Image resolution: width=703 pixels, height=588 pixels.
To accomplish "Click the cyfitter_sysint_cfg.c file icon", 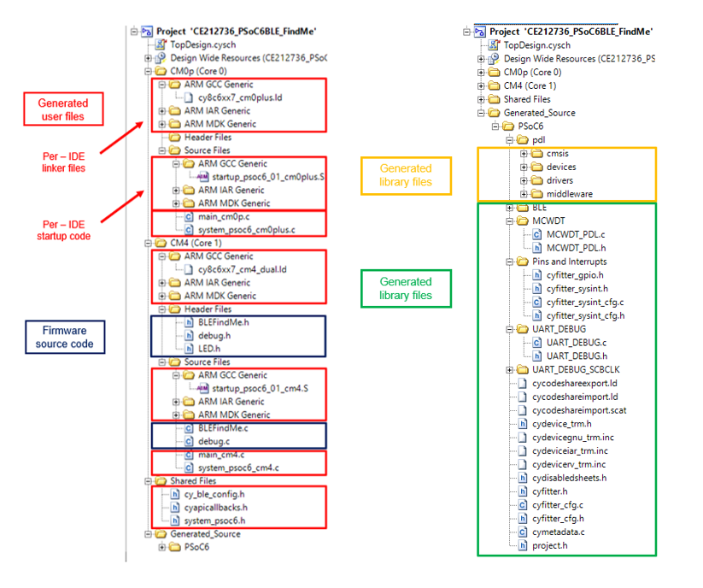I will click(x=536, y=303).
